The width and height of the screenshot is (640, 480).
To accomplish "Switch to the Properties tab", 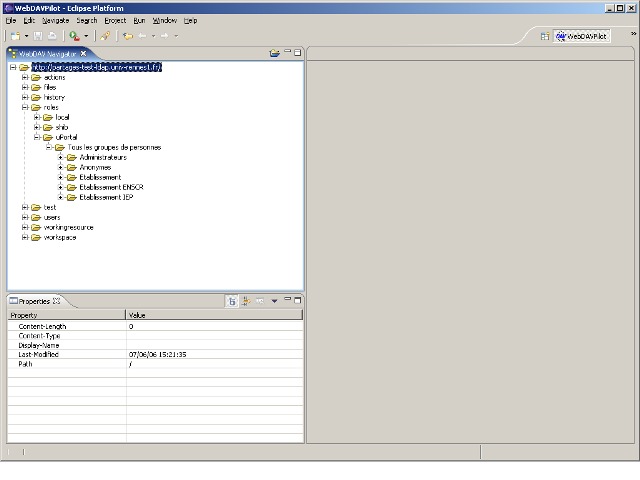I will pos(35,300).
